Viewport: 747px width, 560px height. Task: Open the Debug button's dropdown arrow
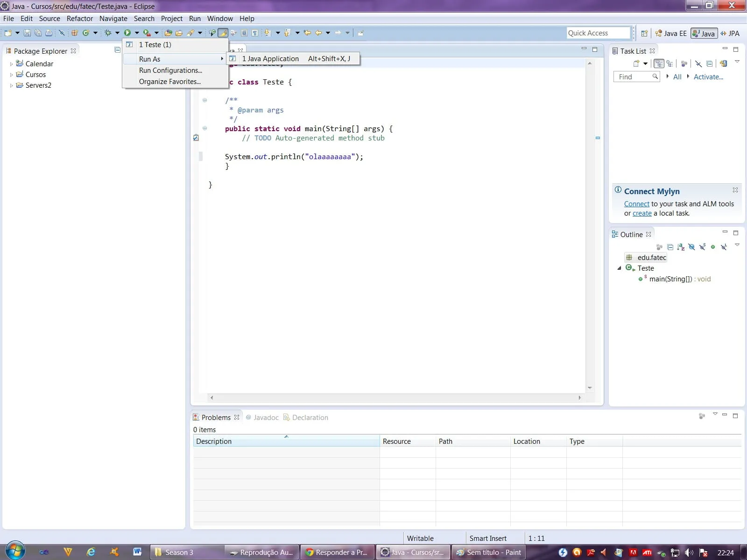pos(117,33)
